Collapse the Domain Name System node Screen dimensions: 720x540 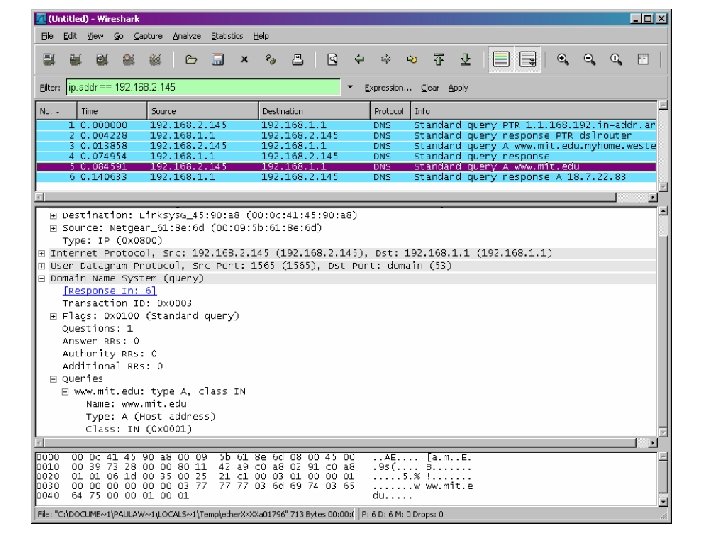pyautogui.click(x=42, y=278)
